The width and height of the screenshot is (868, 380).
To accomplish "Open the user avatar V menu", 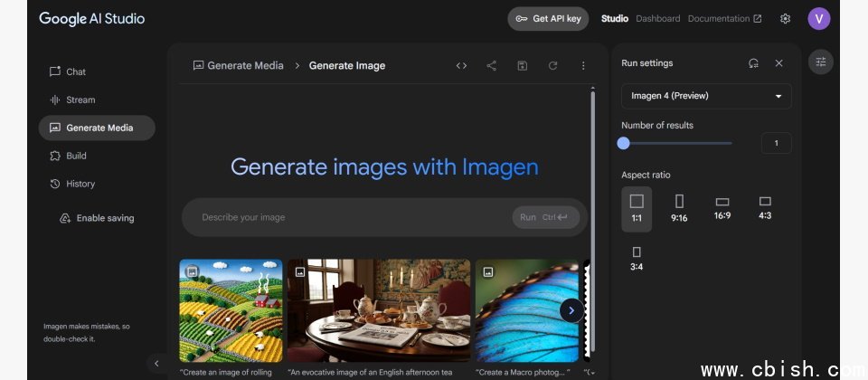I will coord(819,19).
